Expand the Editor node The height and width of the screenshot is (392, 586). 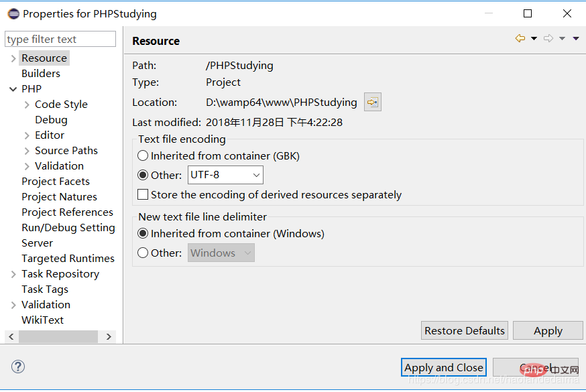coord(27,135)
